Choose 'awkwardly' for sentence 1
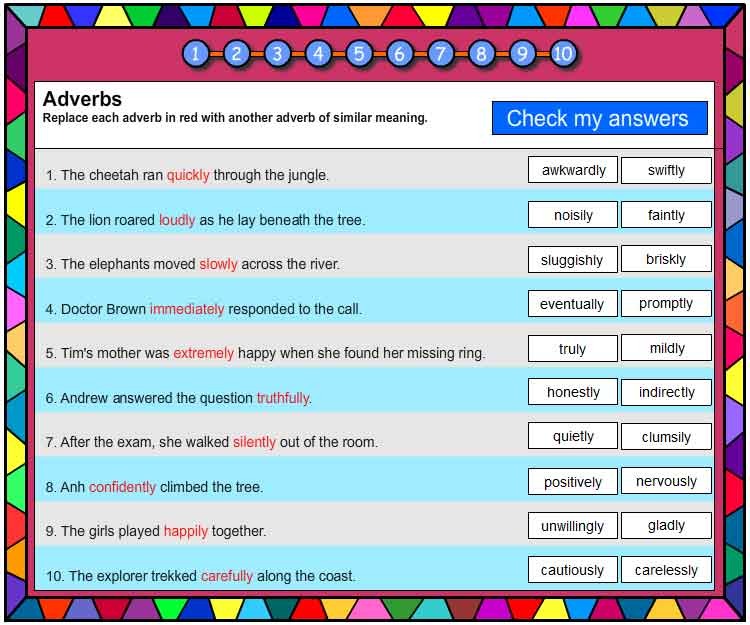Screen dimensions: 750x625 pos(573,170)
